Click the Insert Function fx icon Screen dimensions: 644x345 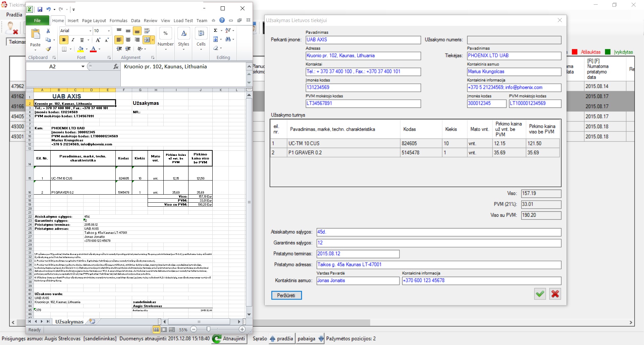tap(116, 67)
